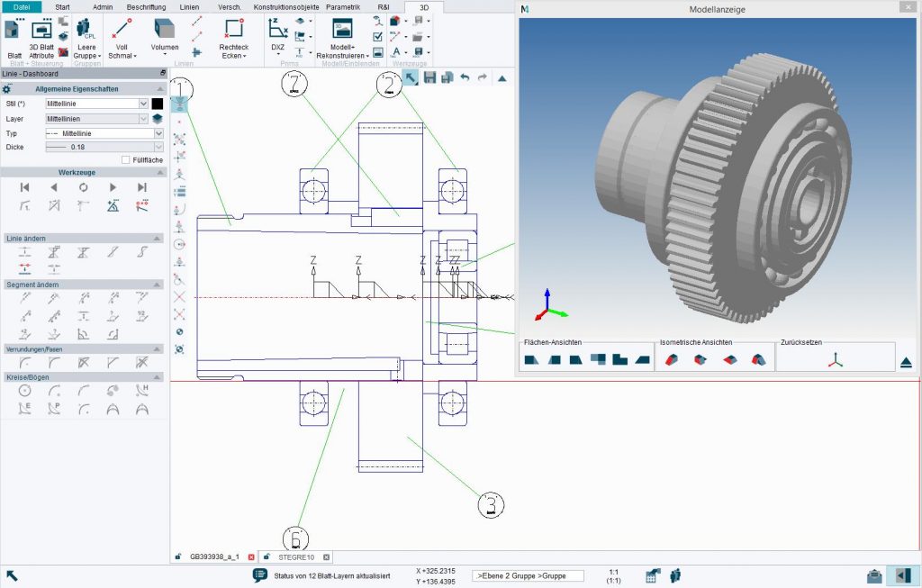The image size is (922, 588).
Task: Click the first isometric view icon
Action: point(673,360)
